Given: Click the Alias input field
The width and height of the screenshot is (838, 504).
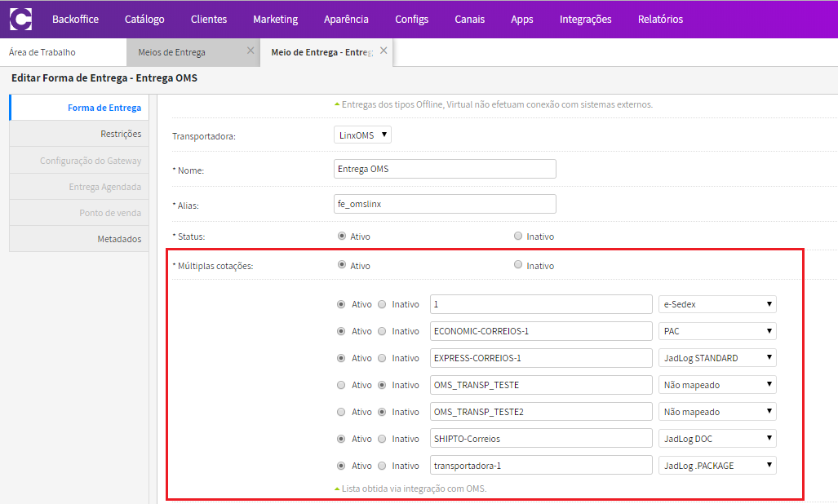Looking at the screenshot, I should (445, 204).
